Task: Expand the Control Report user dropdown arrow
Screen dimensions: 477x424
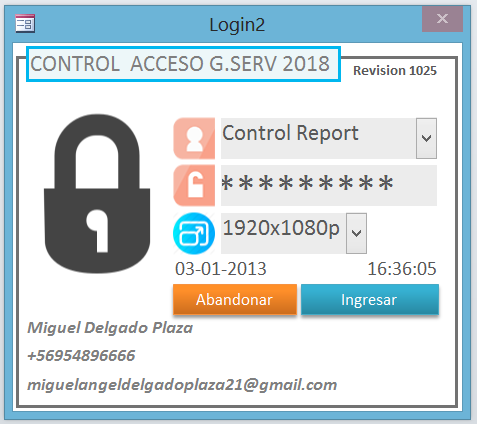Action: coord(426,138)
